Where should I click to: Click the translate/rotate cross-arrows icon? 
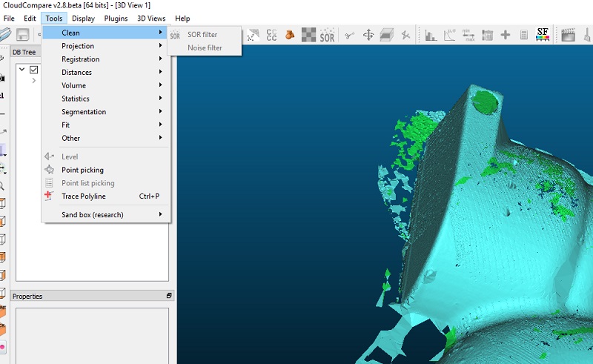point(368,35)
